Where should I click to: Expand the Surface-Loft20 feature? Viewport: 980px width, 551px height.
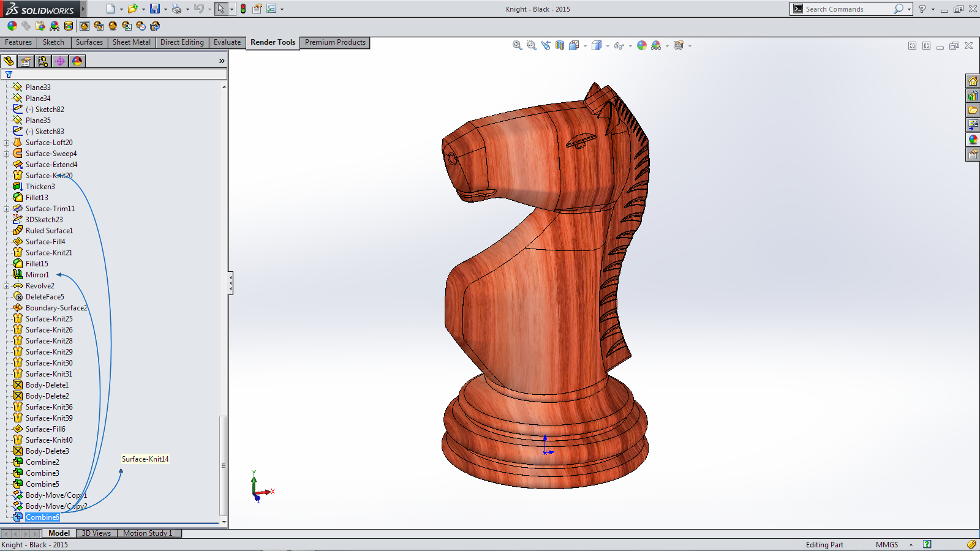click(7, 143)
